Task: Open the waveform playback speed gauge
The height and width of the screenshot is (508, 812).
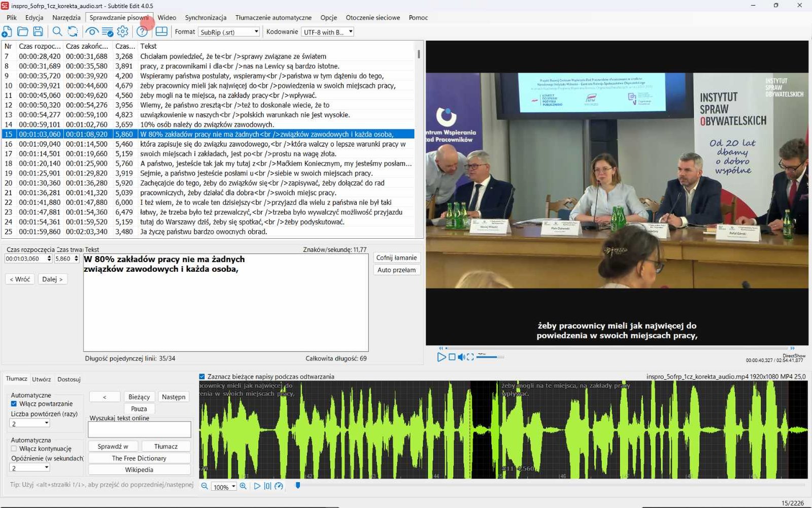Action: pos(279,486)
